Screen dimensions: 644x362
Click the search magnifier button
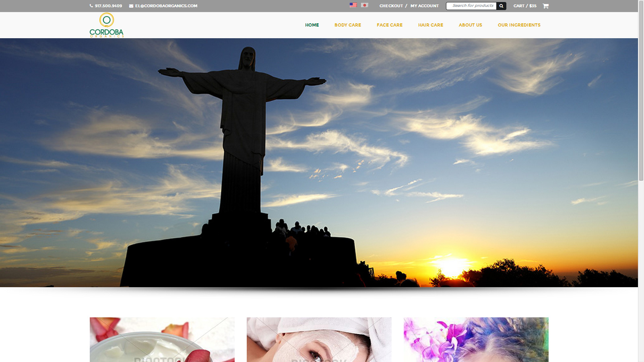pos(501,6)
